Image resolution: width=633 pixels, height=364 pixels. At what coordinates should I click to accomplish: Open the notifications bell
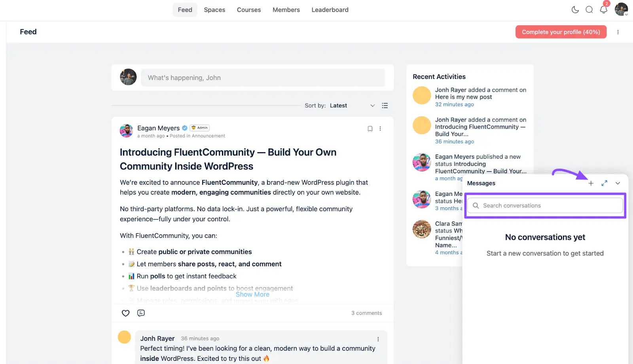pos(603,10)
